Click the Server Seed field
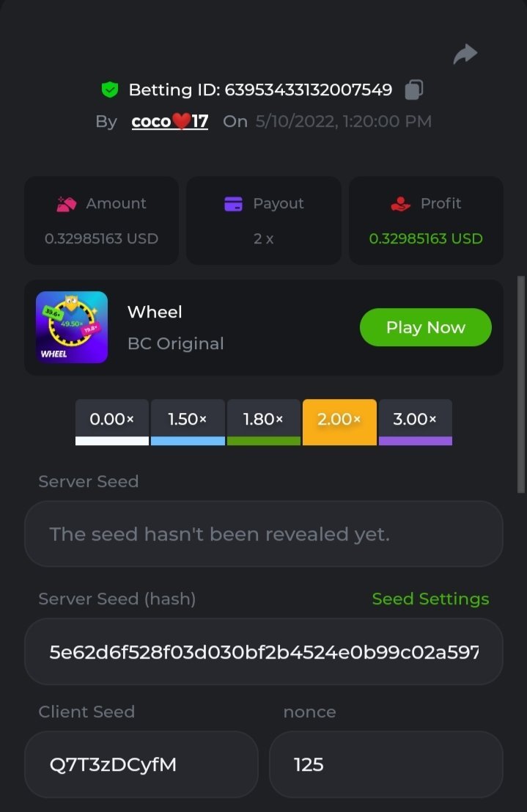This screenshot has height=812, width=527. point(263,534)
